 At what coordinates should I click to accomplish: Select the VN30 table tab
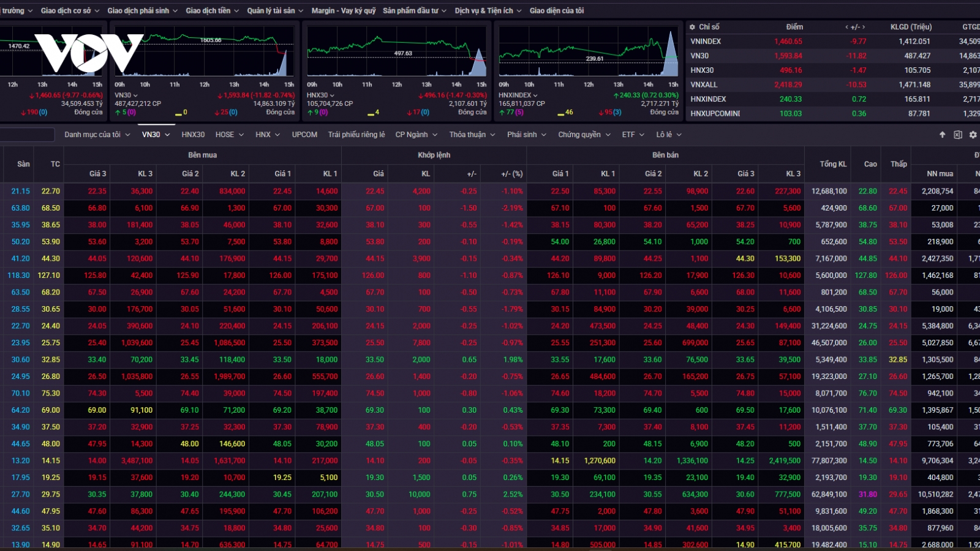156,135
